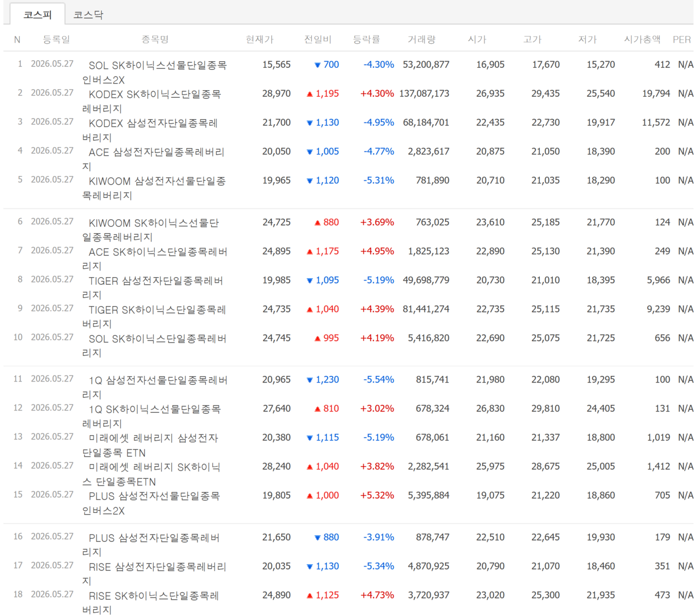Click the 현재가 column header
Image resolution: width=700 pixels, height=616 pixels.
[x=259, y=39]
